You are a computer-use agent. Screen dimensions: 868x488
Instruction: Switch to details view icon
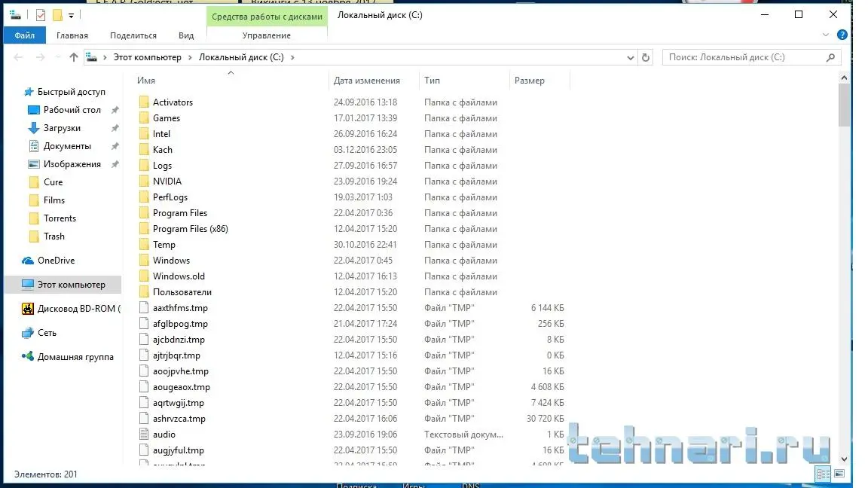[823, 474]
